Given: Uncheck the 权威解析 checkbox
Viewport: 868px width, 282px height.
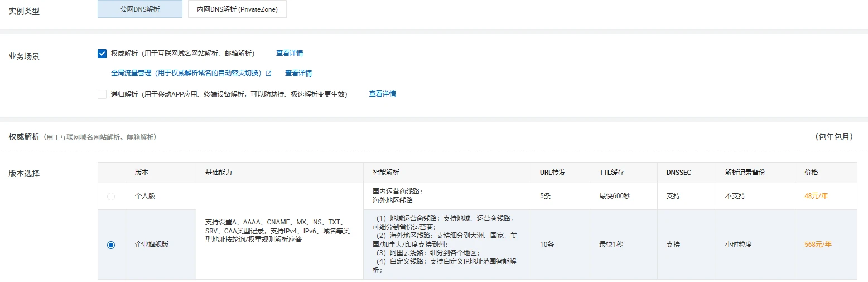Looking at the screenshot, I should point(102,54).
